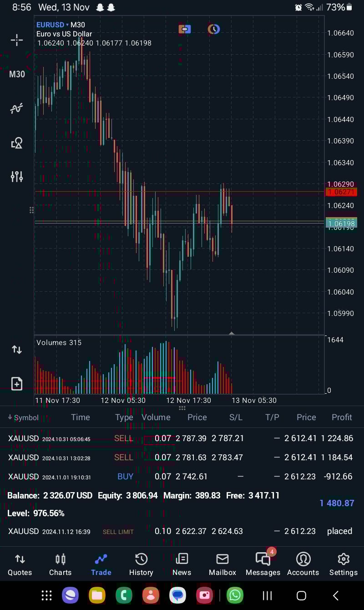Image resolution: width=364 pixels, height=610 pixels.
Task: Tap the panel resize handle below chart
Action: pos(182,408)
